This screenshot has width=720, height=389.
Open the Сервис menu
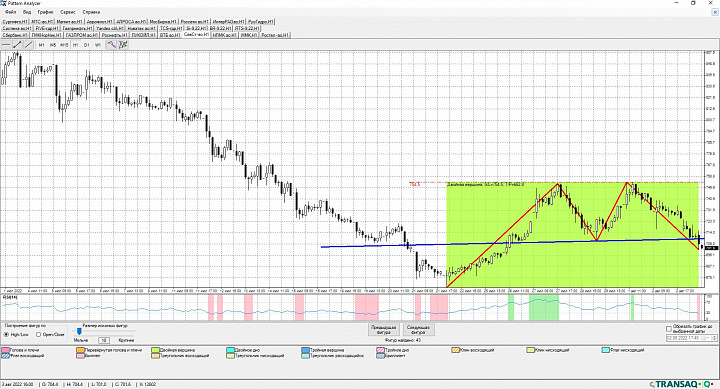68,12
